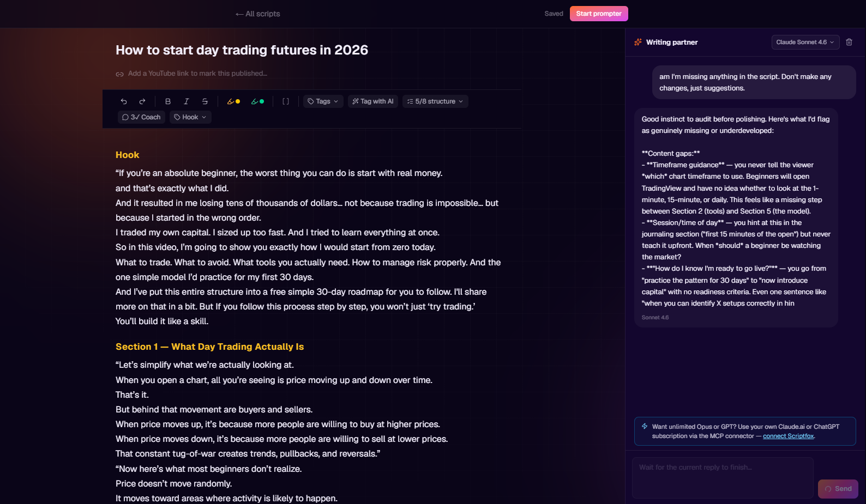Click line "But behind that movement are buyers and sellers."

(x=214, y=409)
